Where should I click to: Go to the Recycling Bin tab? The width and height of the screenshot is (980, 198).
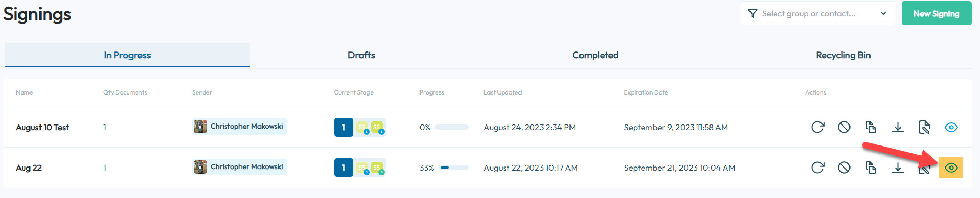pyautogui.click(x=843, y=55)
